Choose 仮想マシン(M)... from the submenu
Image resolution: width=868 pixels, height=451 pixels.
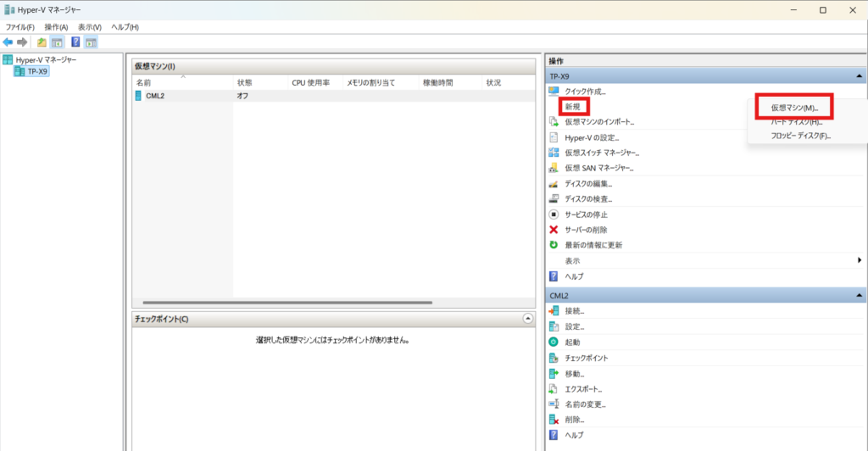[x=794, y=108]
